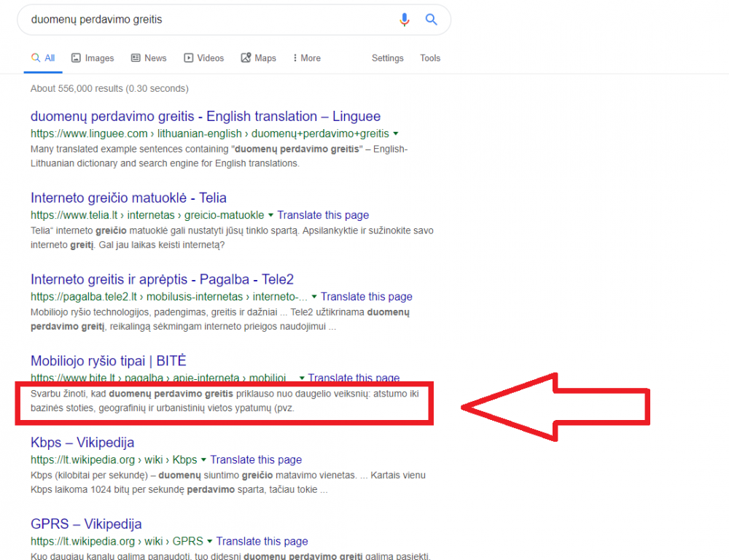Switch to the Images tab

coord(93,58)
